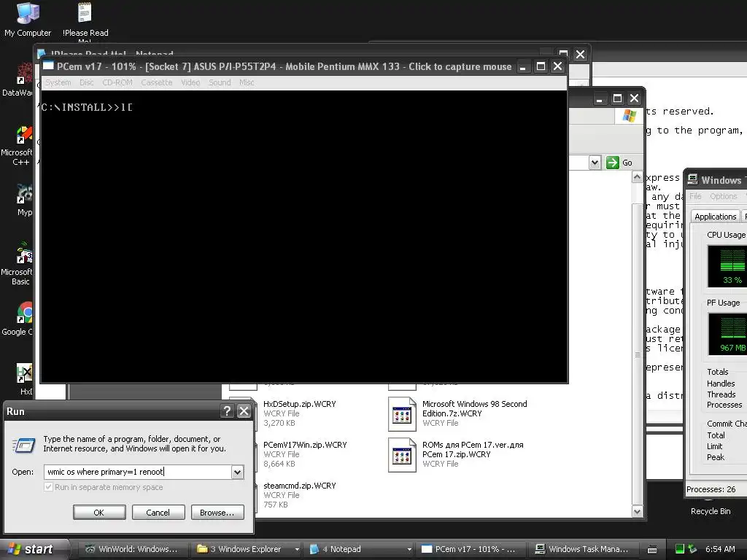Click Processes: 26 in Task Manager status bar

click(x=711, y=489)
